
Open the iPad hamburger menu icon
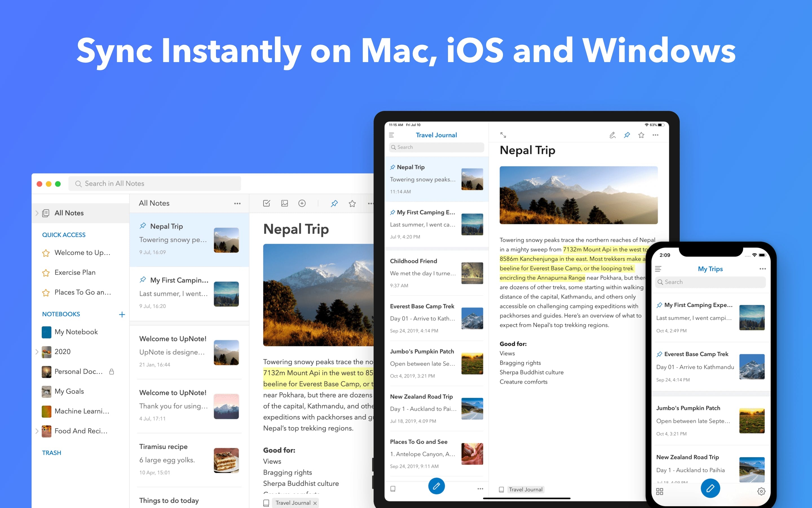(391, 135)
